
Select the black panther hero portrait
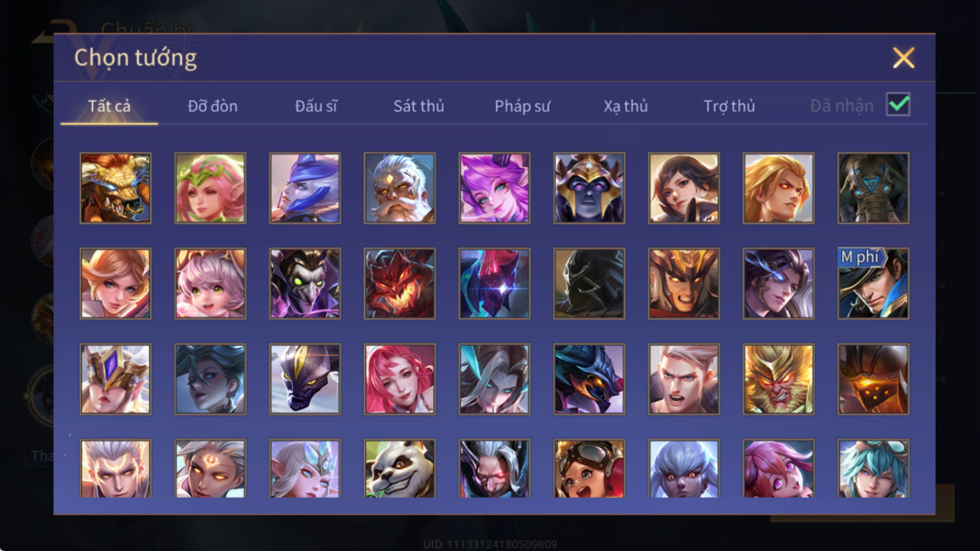pyautogui.click(x=304, y=379)
